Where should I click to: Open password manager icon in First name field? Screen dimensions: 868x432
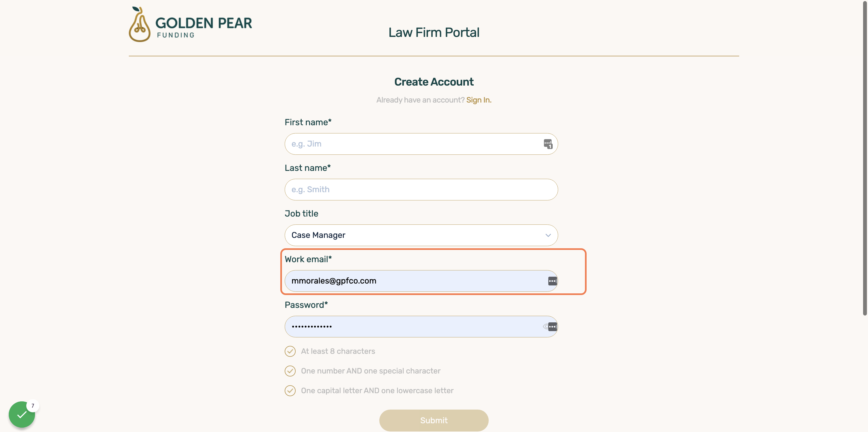pyautogui.click(x=548, y=144)
